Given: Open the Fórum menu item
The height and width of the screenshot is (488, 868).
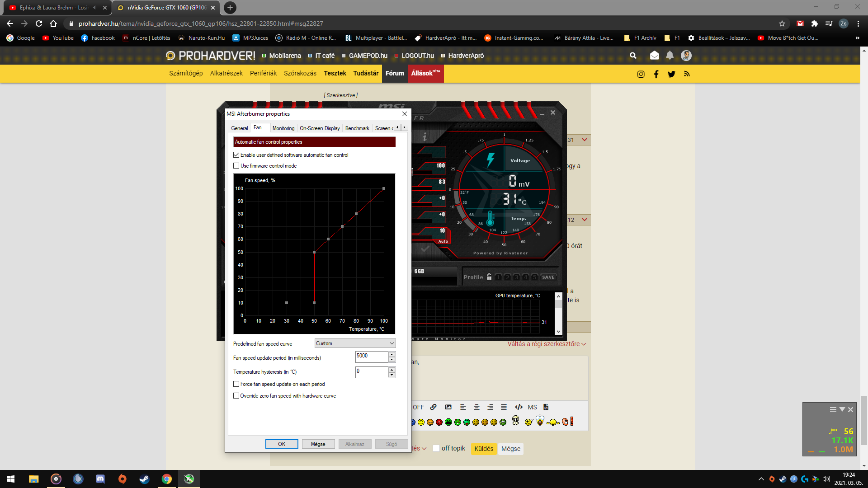Looking at the screenshot, I should pyautogui.click(x=395, y=73).
